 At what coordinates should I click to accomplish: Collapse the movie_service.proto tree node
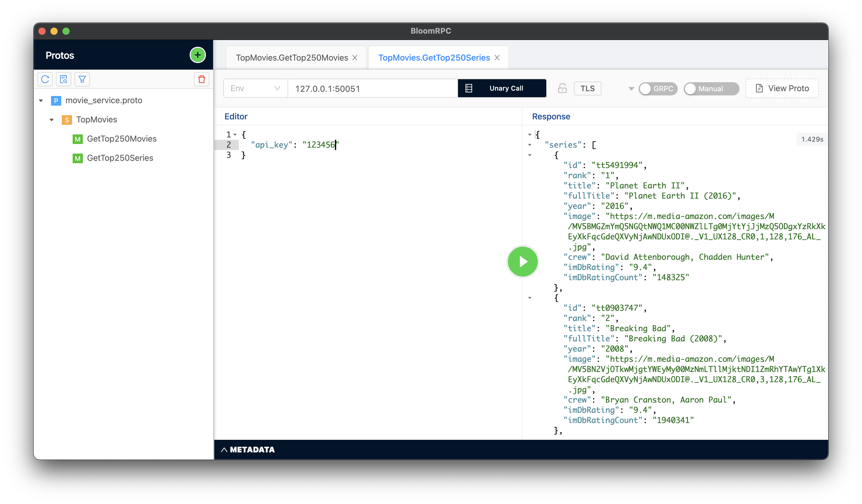coord(41,100)
